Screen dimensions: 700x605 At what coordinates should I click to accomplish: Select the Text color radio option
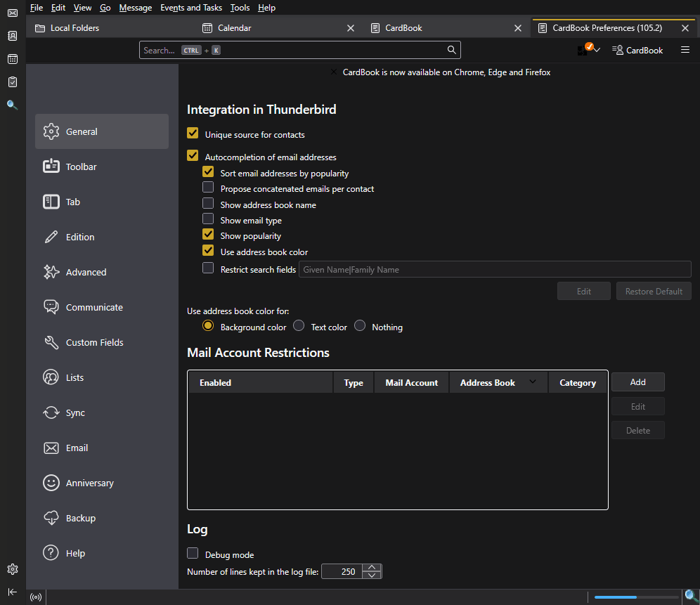click(299, 326)
